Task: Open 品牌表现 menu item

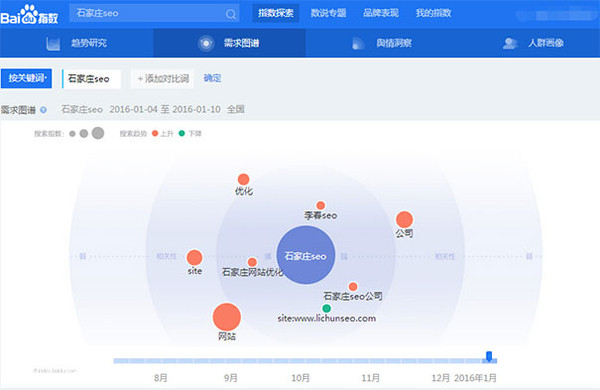Action: (381, 13)
